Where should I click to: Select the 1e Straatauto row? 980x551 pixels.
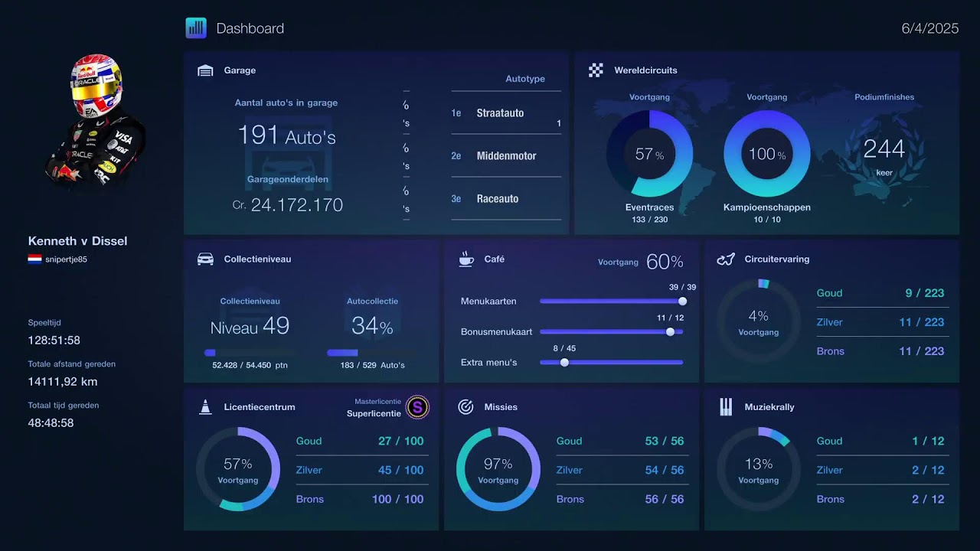click(x=506, y=113)
